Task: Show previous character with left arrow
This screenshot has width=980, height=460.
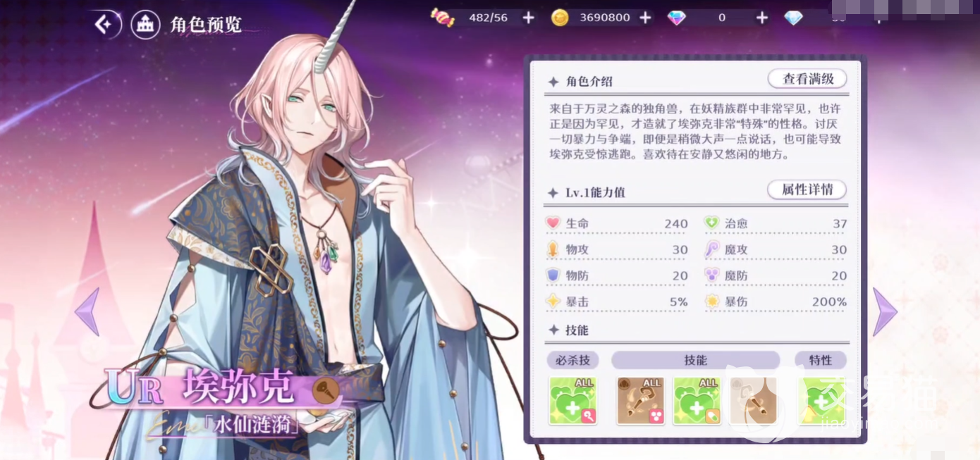Action: coord(87,311)
